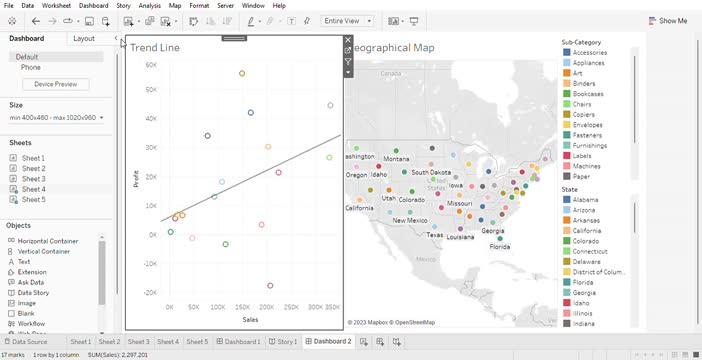
Task: Select Sheet 5 in Sheets list
Action: (x=34, y=199)
